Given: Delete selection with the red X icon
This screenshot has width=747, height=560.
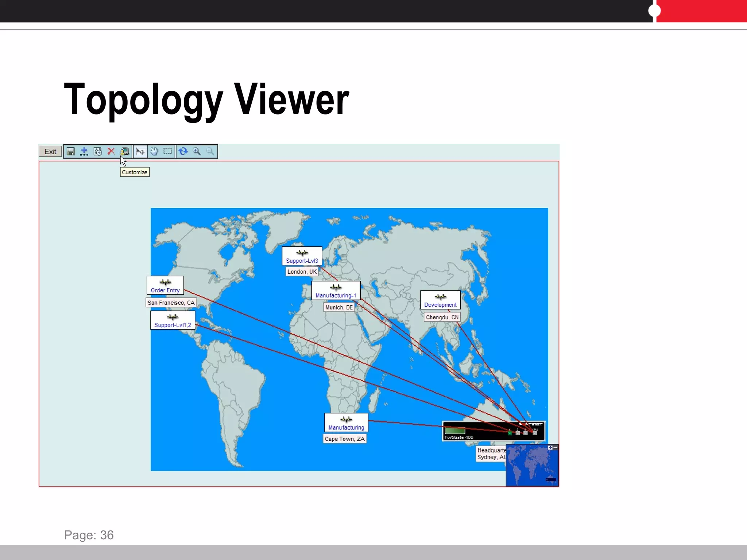Looking at the screenshot, I should (111, 152).
